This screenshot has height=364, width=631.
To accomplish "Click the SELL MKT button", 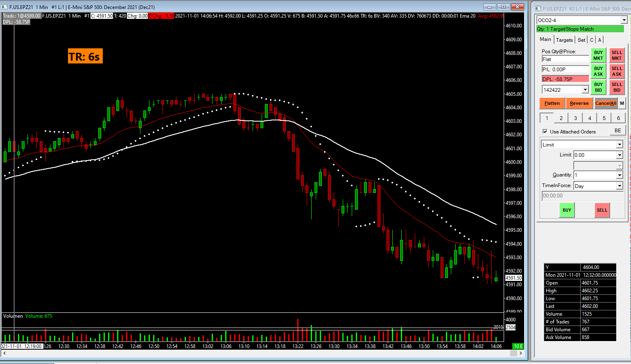I will coord(617,55).
